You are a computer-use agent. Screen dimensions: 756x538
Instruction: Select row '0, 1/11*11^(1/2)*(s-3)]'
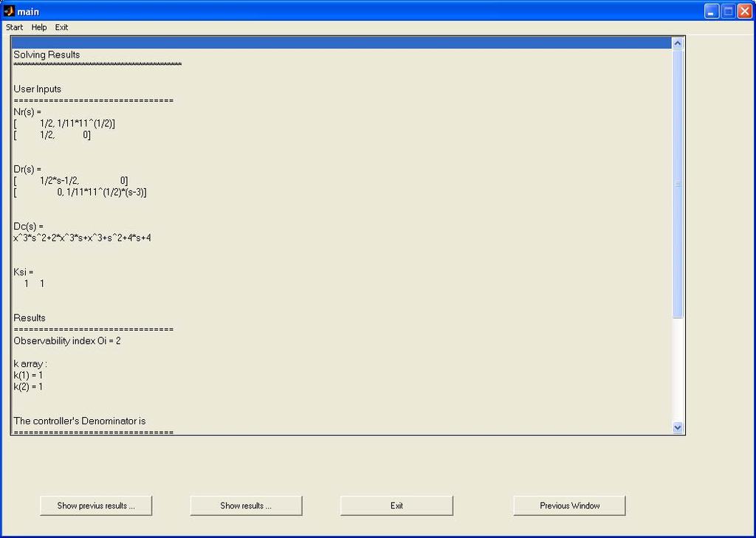(341, 193)
